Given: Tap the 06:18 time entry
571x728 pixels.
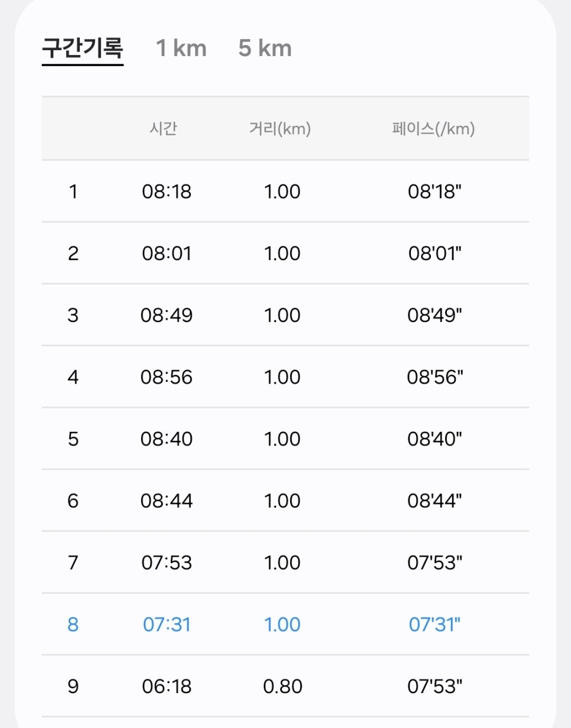Looking at the screenshot, I should 167,687.
